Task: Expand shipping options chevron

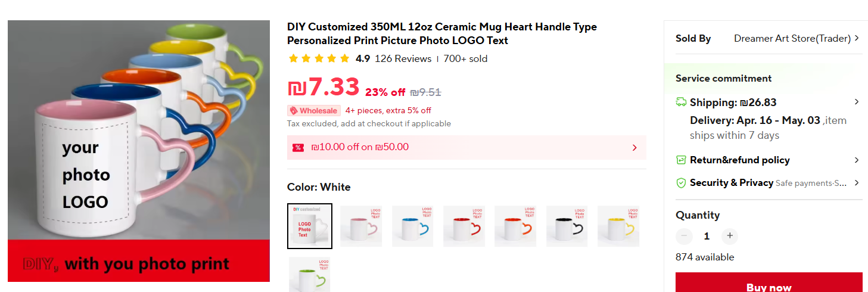Action: tap(857, 102)
